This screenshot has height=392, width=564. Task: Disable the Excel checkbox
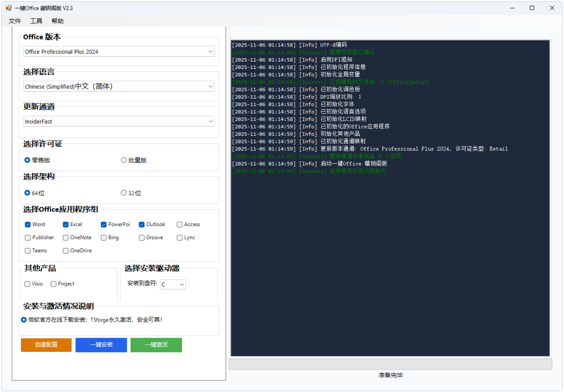coord(65,224)
